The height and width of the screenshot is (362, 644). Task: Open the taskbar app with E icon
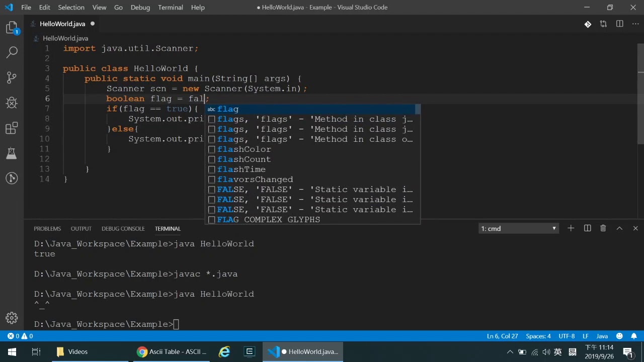[x=250, y=352]
